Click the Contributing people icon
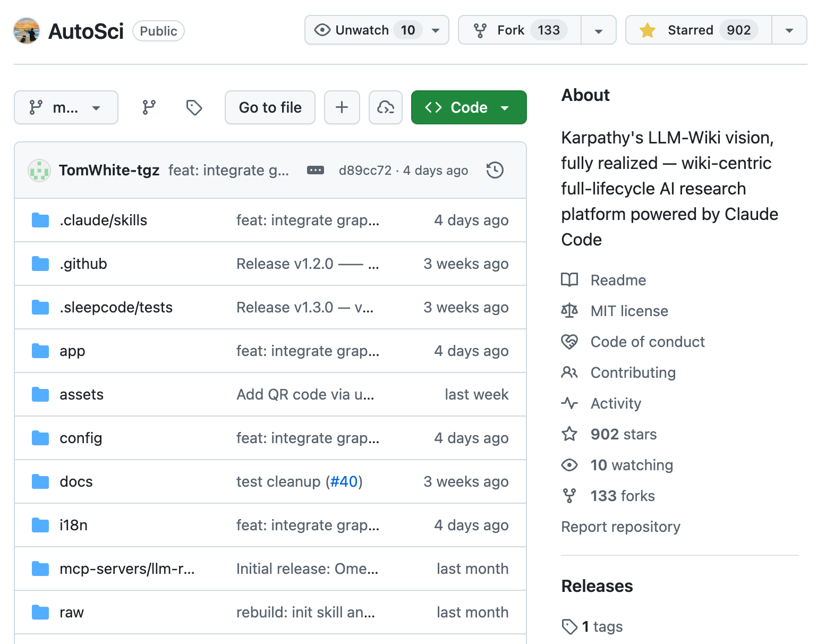The image size is (817, 644). click(569, 372)
